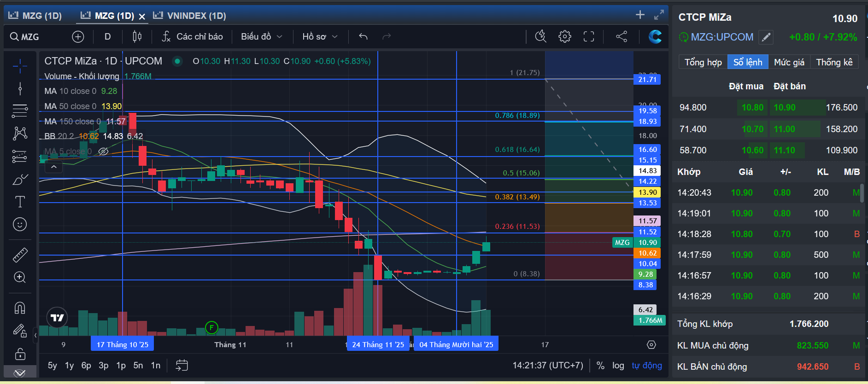The width and height of the screenshot is (868, 384).
Task: Open the candlestick chart style menu
Action: click(x=137, y=37)
